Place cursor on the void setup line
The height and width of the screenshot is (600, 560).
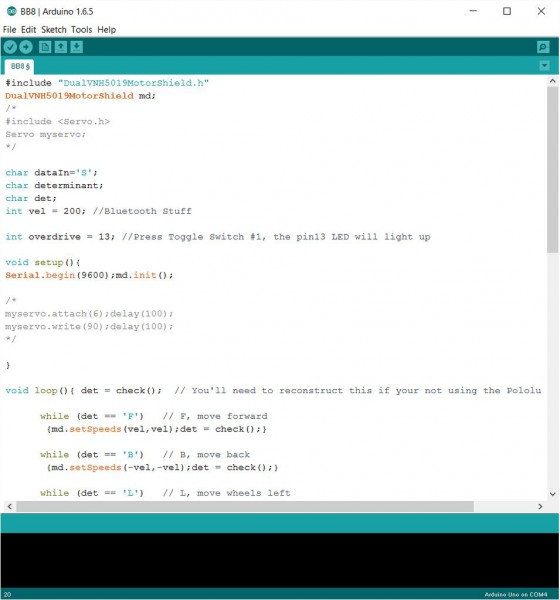(42, 262)
